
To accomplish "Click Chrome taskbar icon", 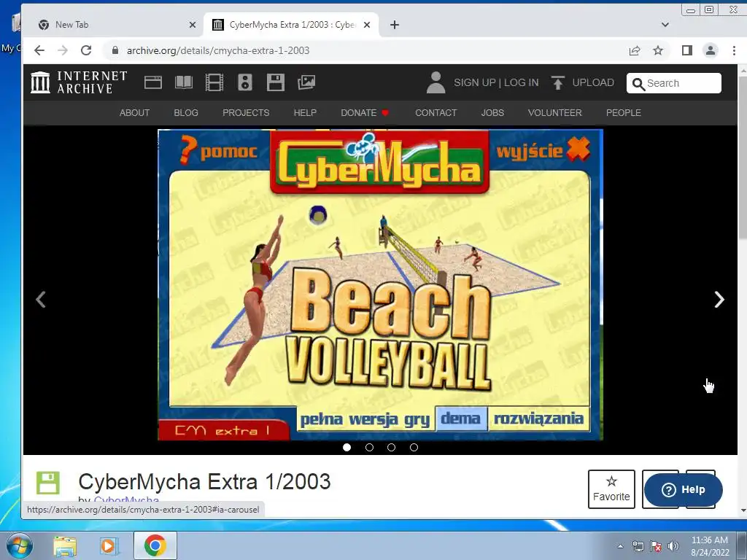I will (x=155, y=545).
